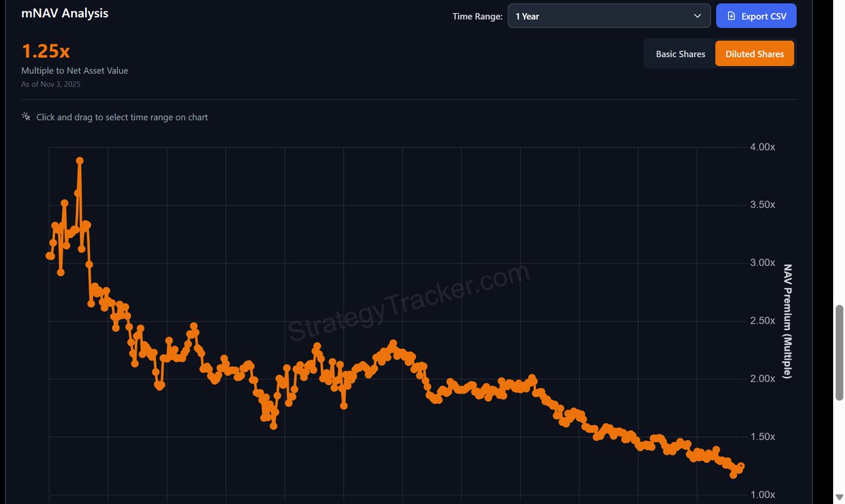
Task: Click the first data point at chart's left start
Action: pos(49,256)
